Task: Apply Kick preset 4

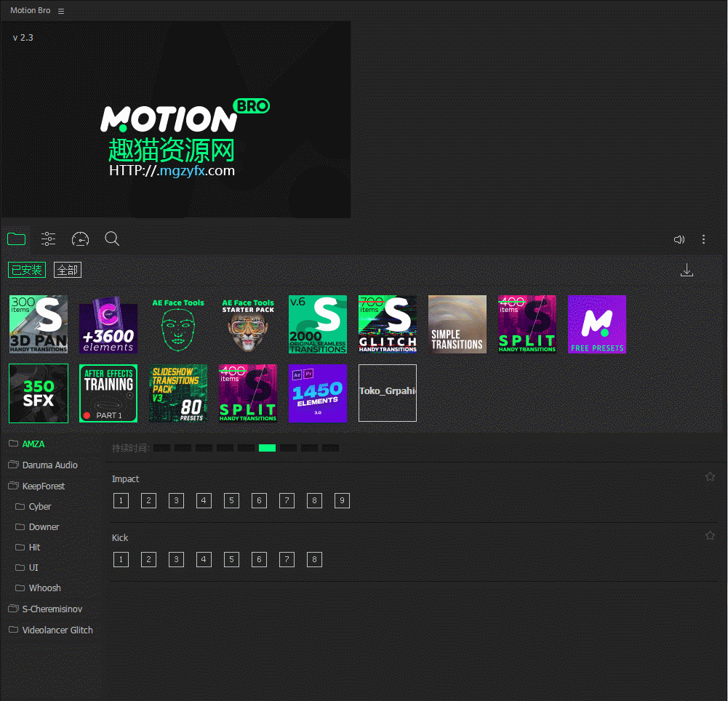Action: [x=204, y=559]
